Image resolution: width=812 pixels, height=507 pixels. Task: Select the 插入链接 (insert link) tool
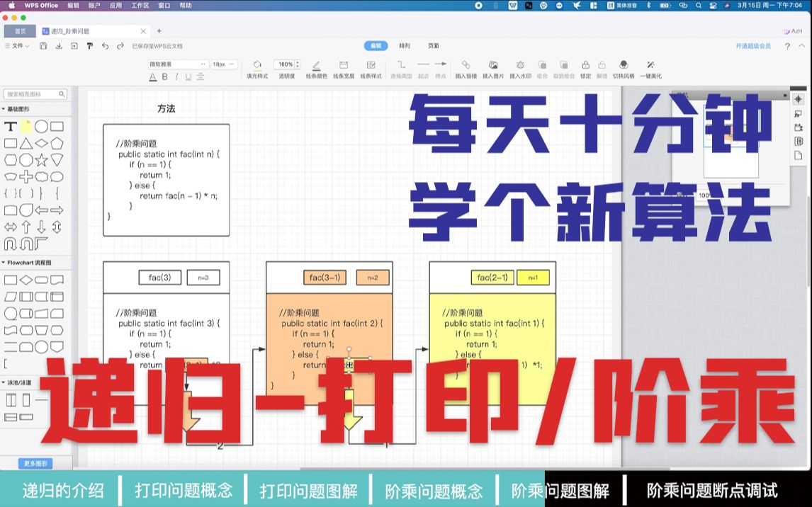pyautogui.click(x=466, y=64)
